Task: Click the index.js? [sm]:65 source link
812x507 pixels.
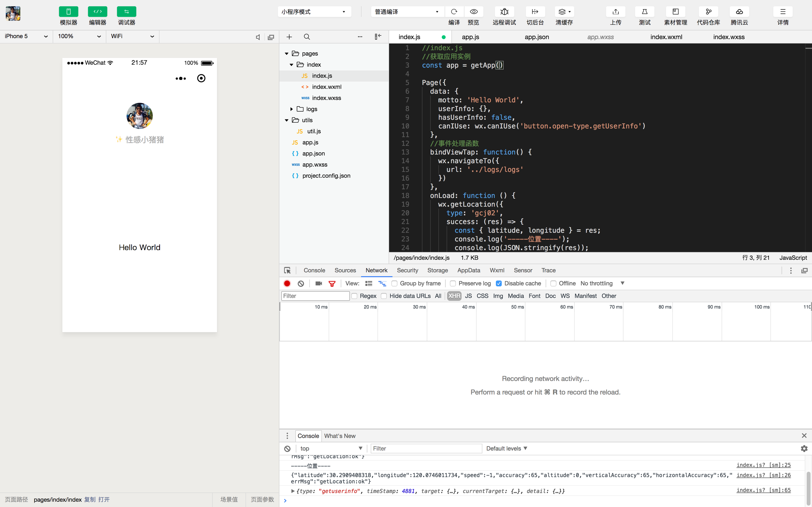Action: click(x=763, y=490)
